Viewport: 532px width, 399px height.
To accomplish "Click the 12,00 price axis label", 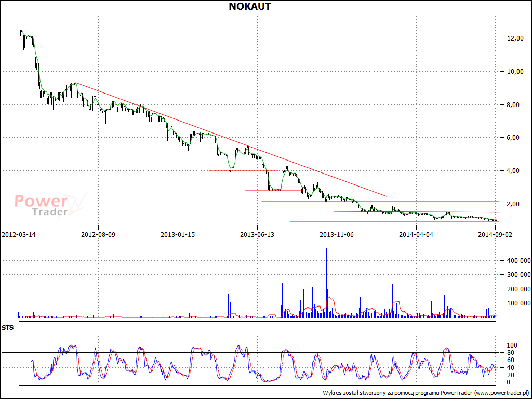I will pos(515,38).
